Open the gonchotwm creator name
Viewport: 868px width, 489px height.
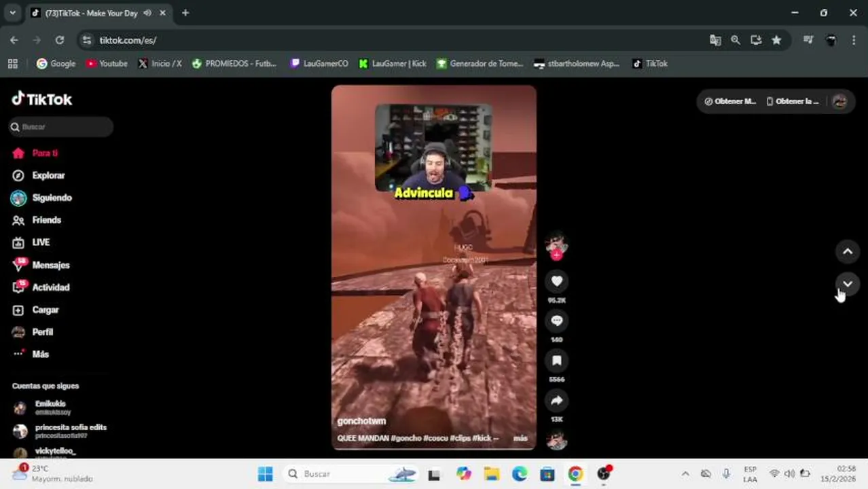click(x=361, y=421)
